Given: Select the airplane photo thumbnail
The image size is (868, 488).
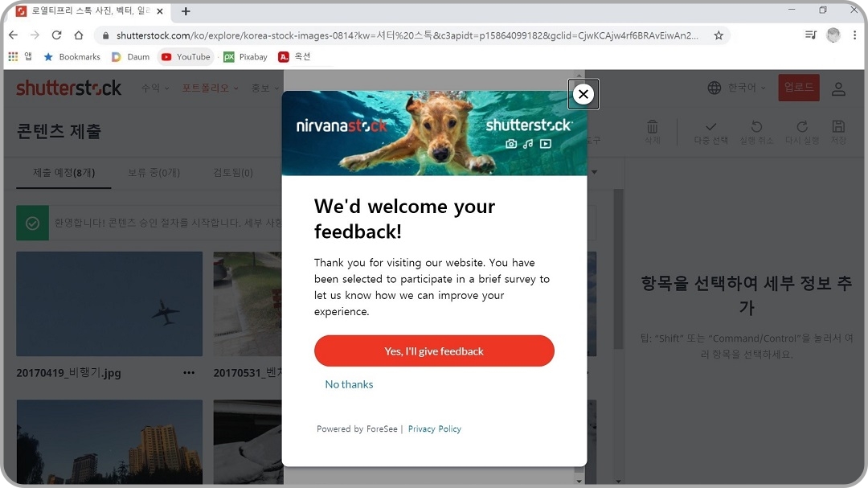Looking at the screenshot, I should pyautogui.click(x=109, y=304).
